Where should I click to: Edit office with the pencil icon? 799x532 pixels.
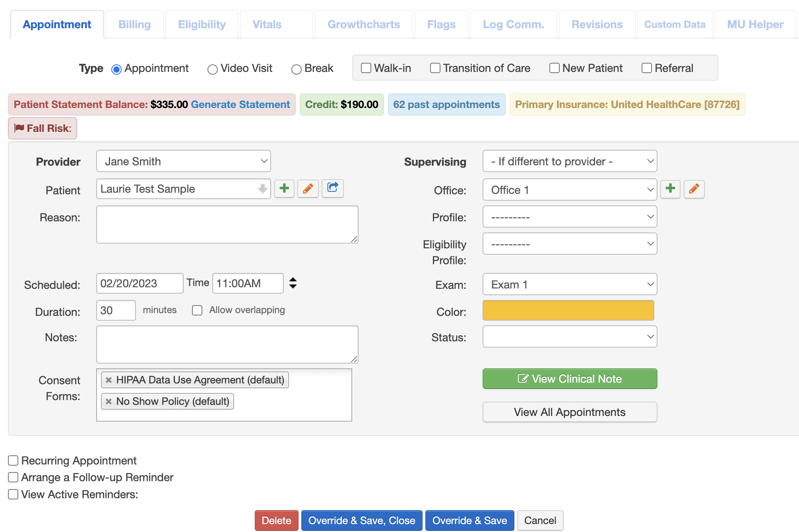click(694, 189)
